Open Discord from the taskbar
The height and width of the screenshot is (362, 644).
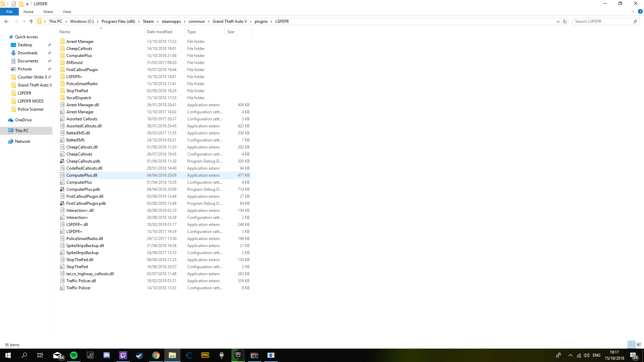point(107,355)
